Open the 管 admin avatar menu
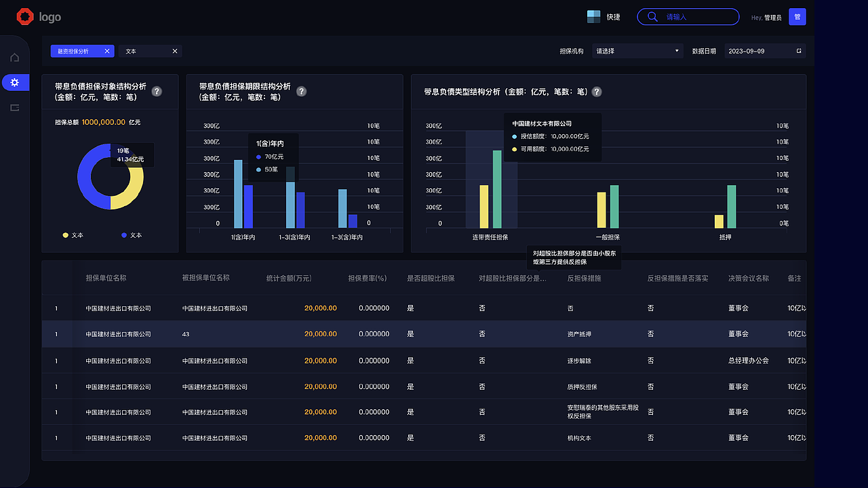Screen dimensions: 868x488 point(797,16)
